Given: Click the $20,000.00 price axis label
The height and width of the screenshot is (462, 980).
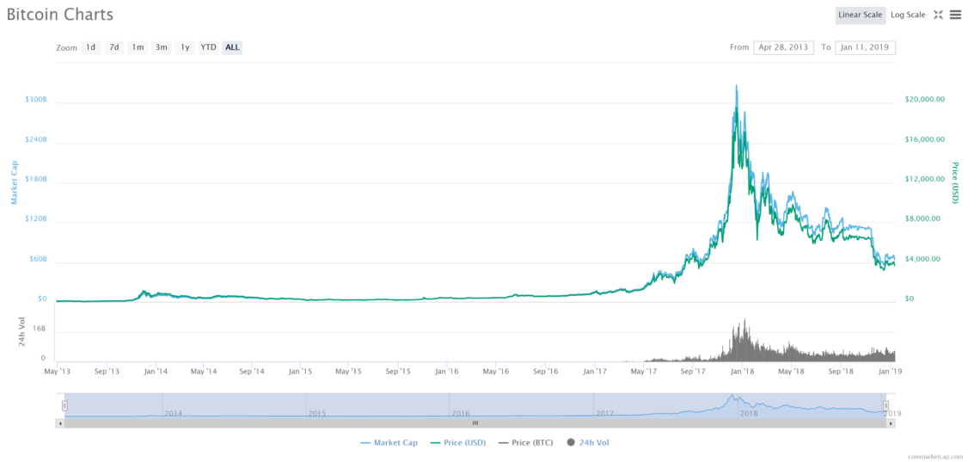Looking at the screenshot, I should 924,100.
